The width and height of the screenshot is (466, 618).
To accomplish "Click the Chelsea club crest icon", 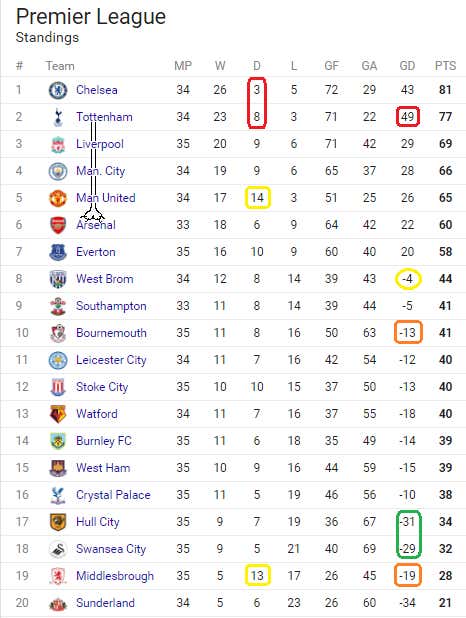I will [x=58, y=90].
